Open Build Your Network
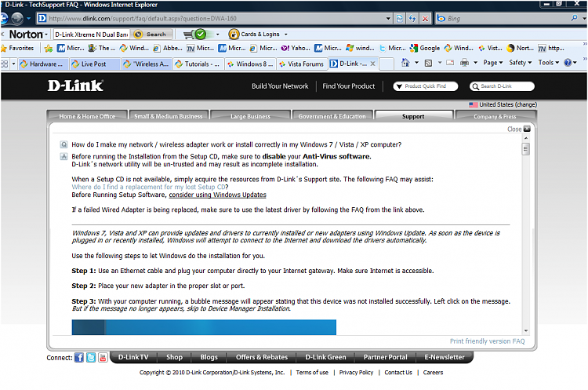 [280, 86]
